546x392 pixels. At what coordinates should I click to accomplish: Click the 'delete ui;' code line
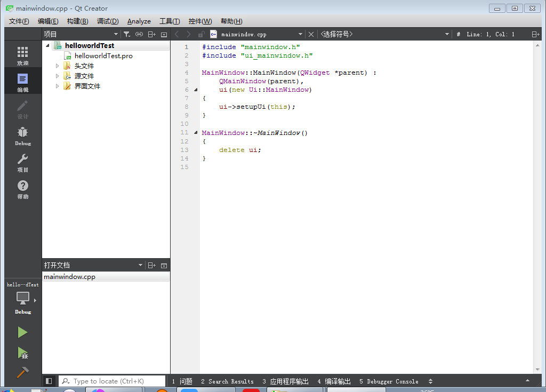point(240,150)
